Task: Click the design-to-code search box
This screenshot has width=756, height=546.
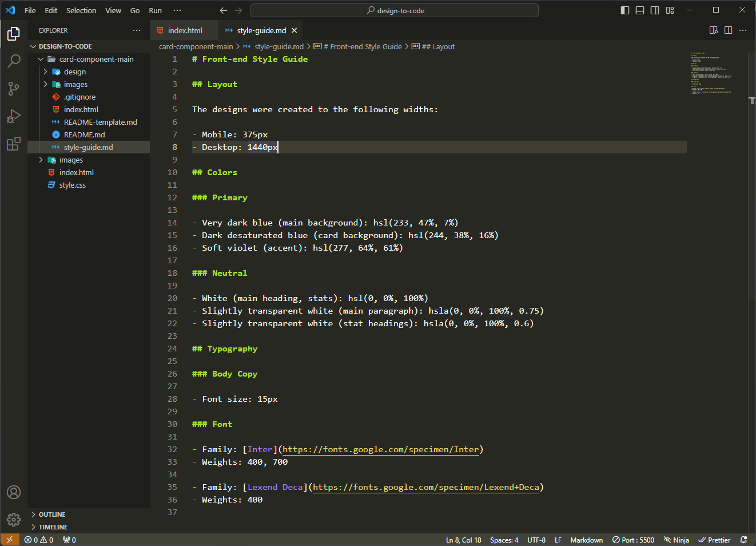Action: click(x=395, y=10)
